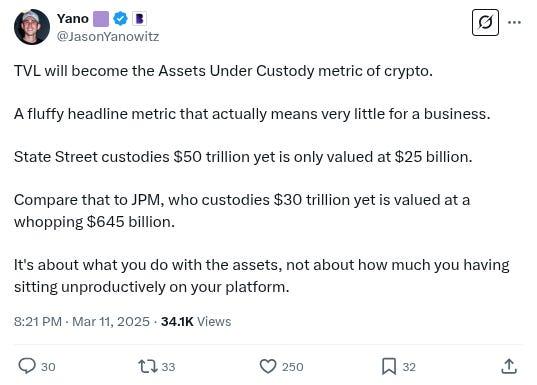
Task: Click the purple square next to Yano
Action: [101, 19]
